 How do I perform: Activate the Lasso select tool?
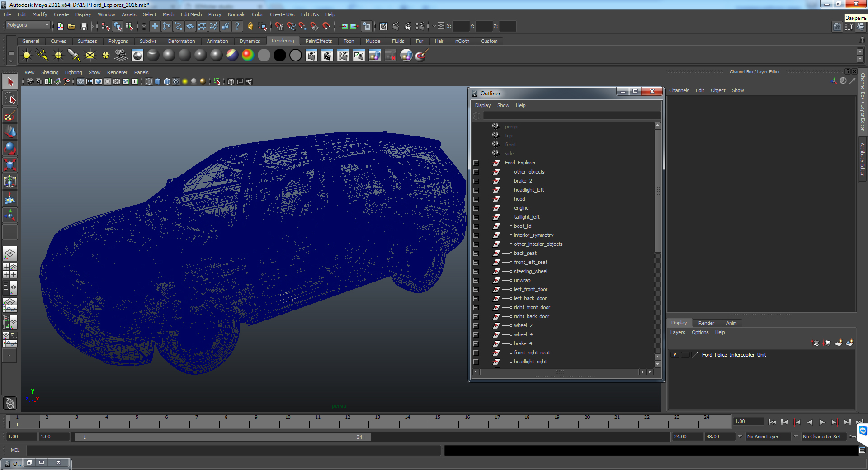(10, 99)
